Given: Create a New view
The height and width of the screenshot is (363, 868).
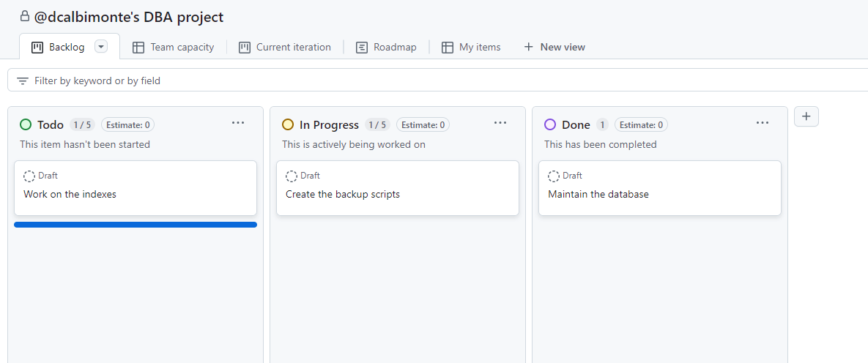Looking at the screenshot, I should pos(554,47).
